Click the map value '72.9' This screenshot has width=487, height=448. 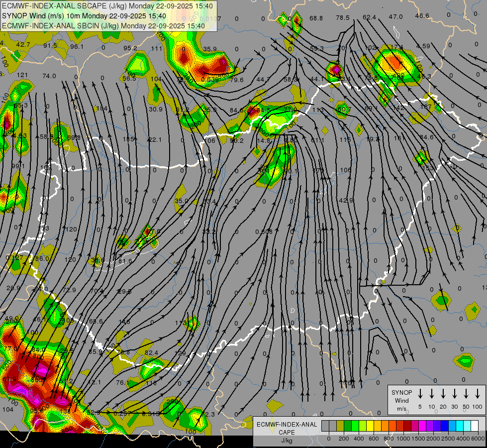pyautogui.click(x=69, y=290)
